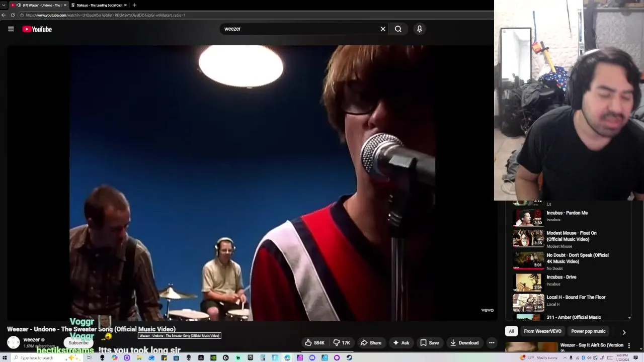Viewport: 644px width, 362px height.
Task: Expand the hidden system tray icons
Action: [x=565, y=357]
